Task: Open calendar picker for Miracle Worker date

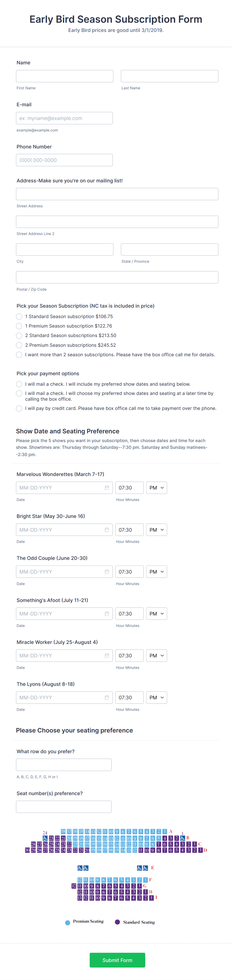Action: click(107, 655)
